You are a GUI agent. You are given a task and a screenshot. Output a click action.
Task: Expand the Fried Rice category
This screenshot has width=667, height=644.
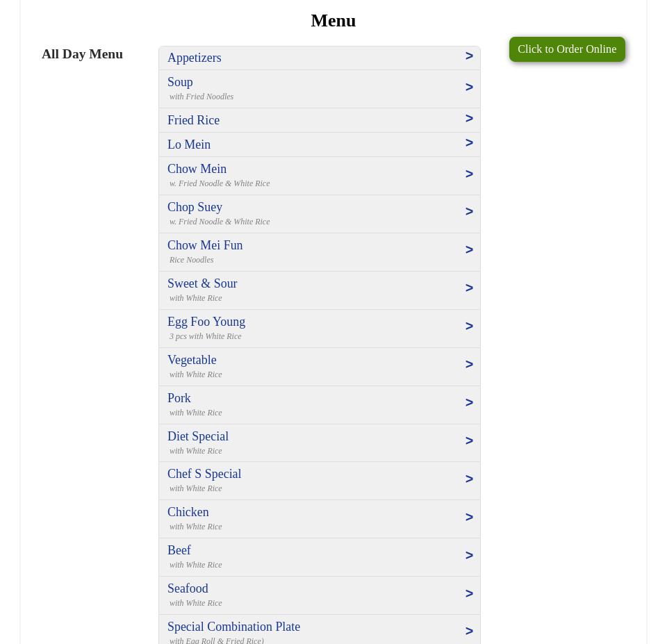194,120
